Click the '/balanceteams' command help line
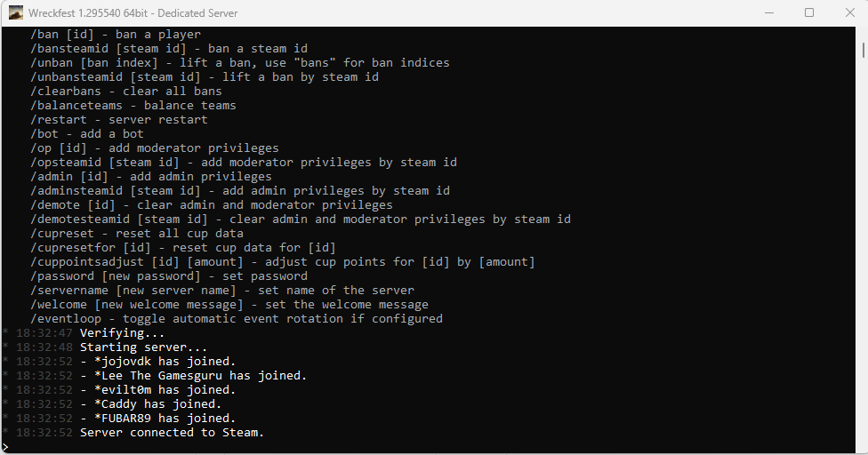 pyautogui.click(x=133, y=106)
